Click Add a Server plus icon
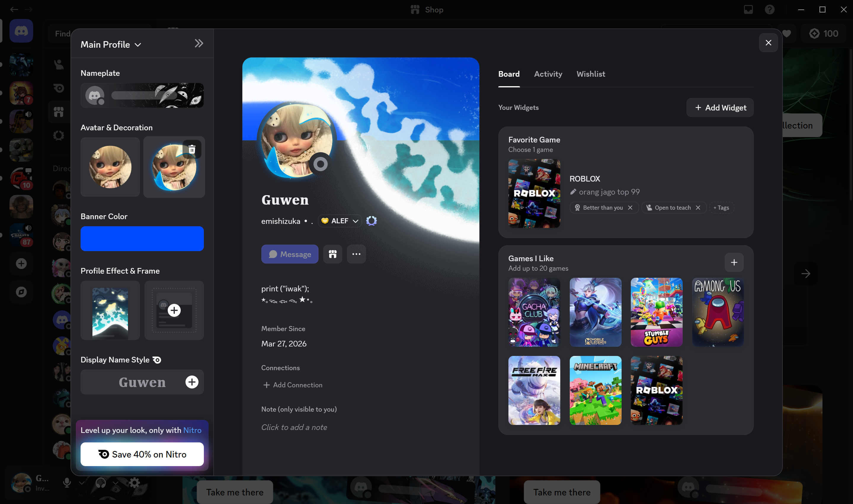The width and height of the screenshot is (853, 504). coord(21,264)
